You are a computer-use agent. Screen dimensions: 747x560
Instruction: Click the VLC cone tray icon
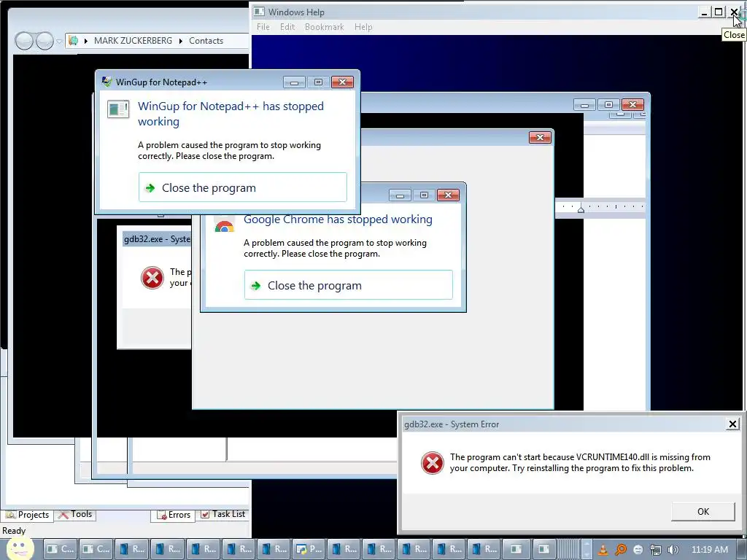pos(603,550)
